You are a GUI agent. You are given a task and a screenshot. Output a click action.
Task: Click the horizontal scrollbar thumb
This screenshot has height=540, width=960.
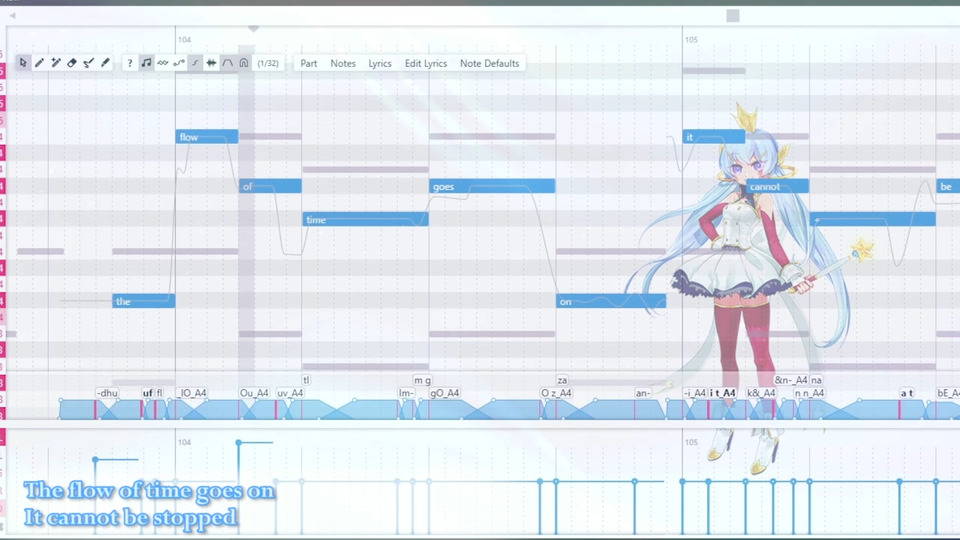point(733,15)
